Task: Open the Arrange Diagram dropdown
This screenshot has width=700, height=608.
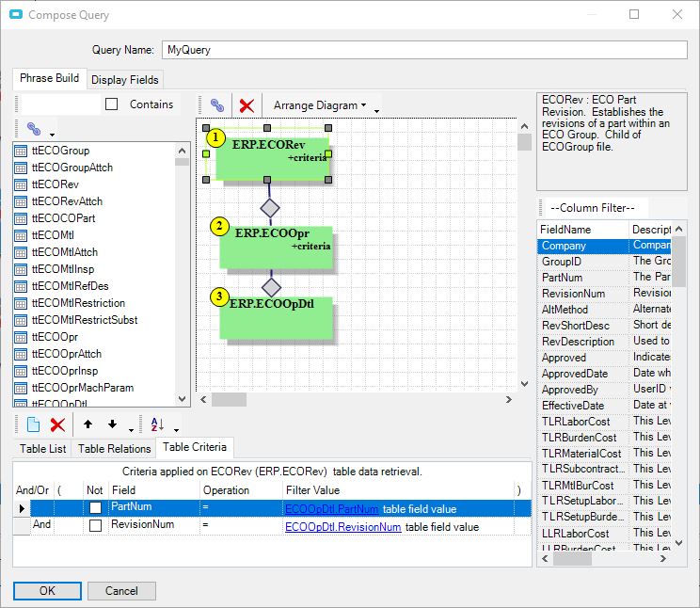Action: (320, 105)
